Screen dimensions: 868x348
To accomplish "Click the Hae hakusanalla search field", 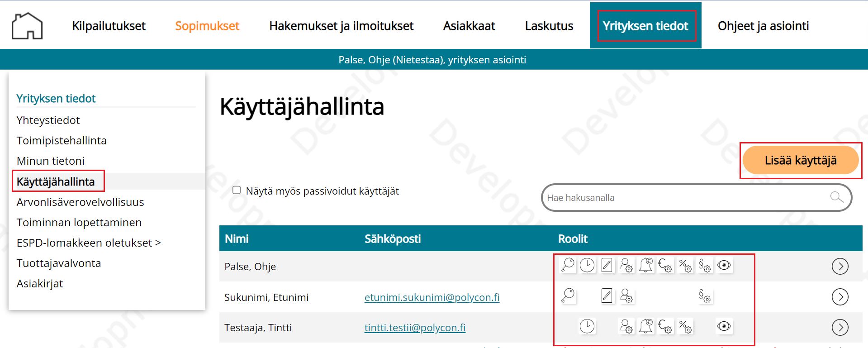I will click(697, 197).
